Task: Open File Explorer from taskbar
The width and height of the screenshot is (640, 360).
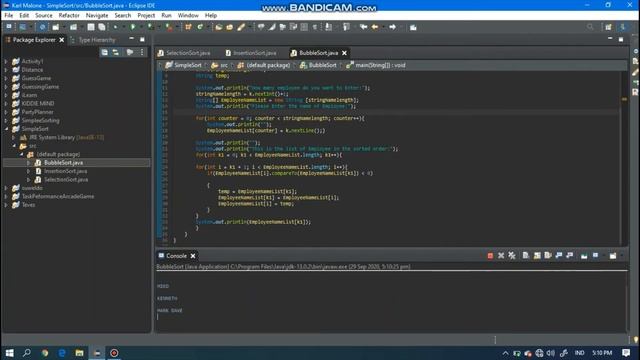Action: click(79, 353)
